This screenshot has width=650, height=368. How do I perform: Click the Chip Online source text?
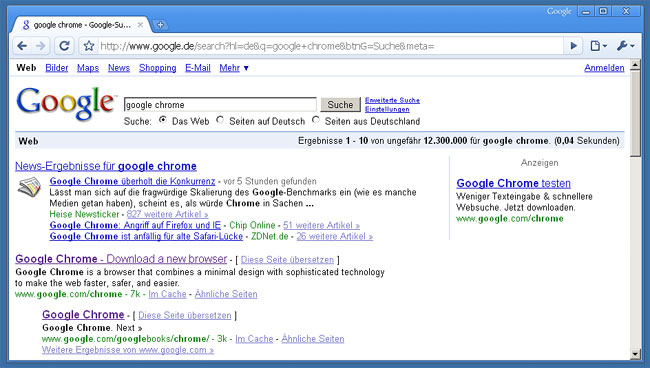click(x=252, y=225)
